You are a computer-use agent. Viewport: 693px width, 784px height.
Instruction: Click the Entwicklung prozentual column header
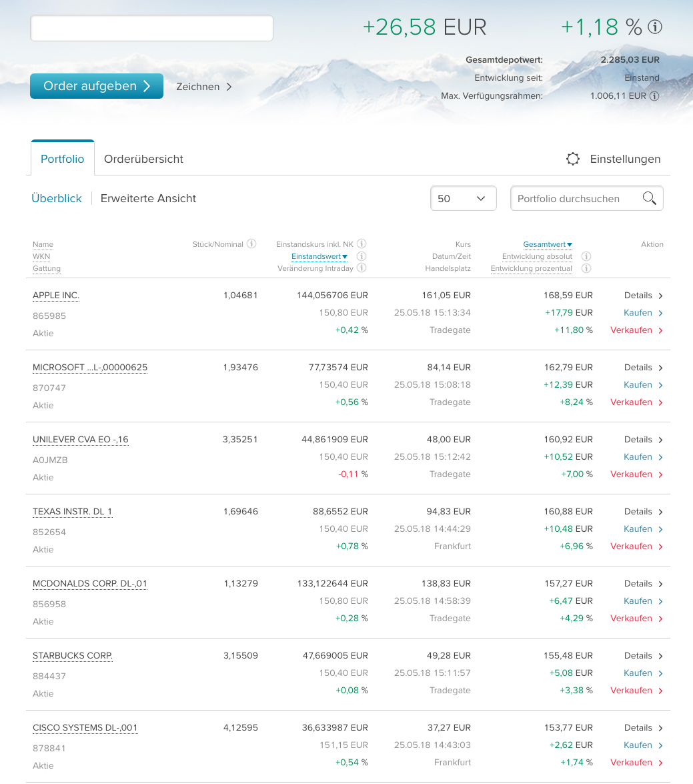tap(531, 268)
